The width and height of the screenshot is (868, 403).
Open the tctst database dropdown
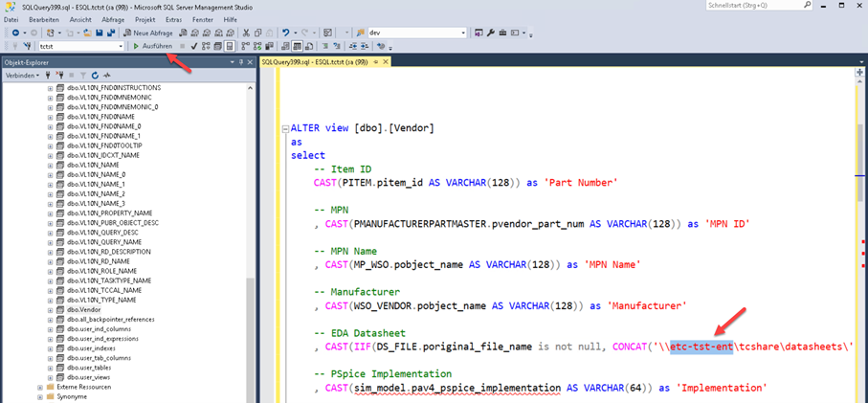click(x=121, y=46)
